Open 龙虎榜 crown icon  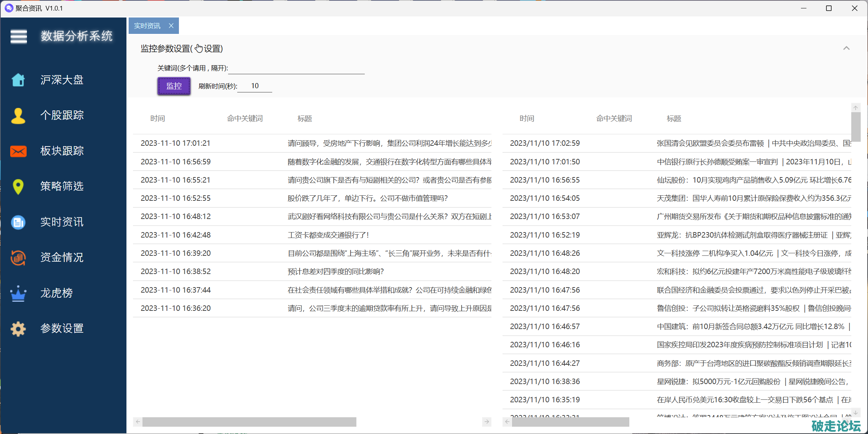(18, 293)
